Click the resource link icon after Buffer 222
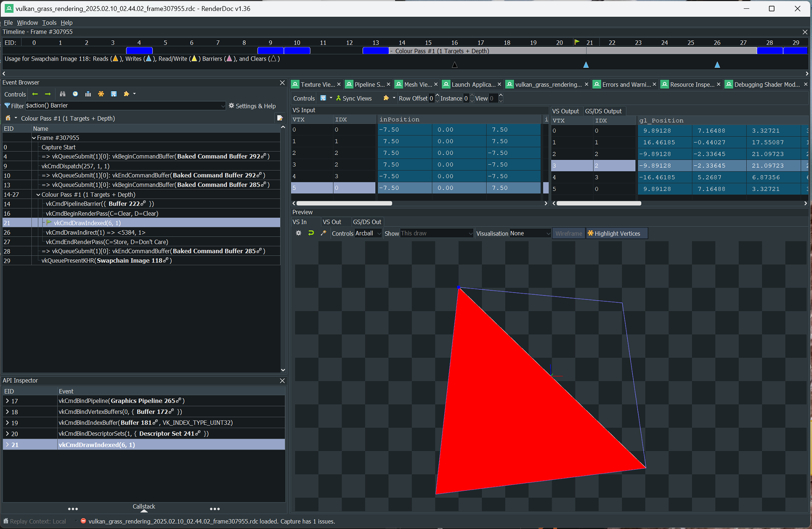This screenshot has height=529, width=812. coord(143,203)
